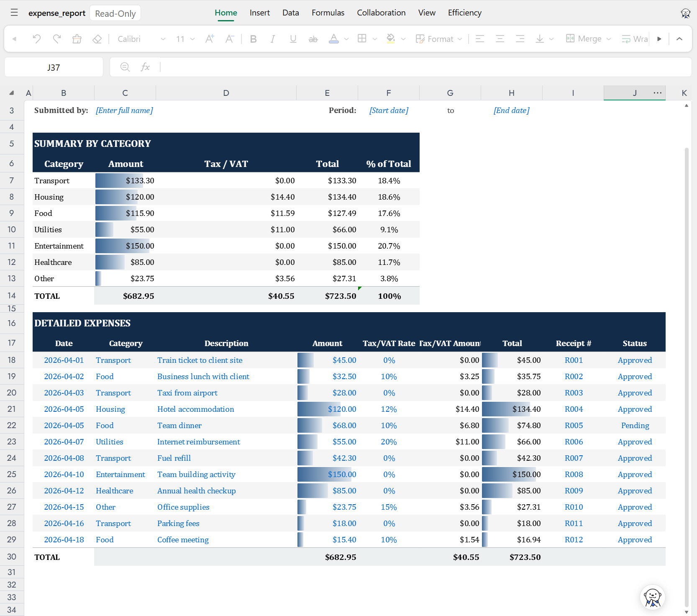
Task: Open the Collaboration tab
Action: click(x=381, y=13)
